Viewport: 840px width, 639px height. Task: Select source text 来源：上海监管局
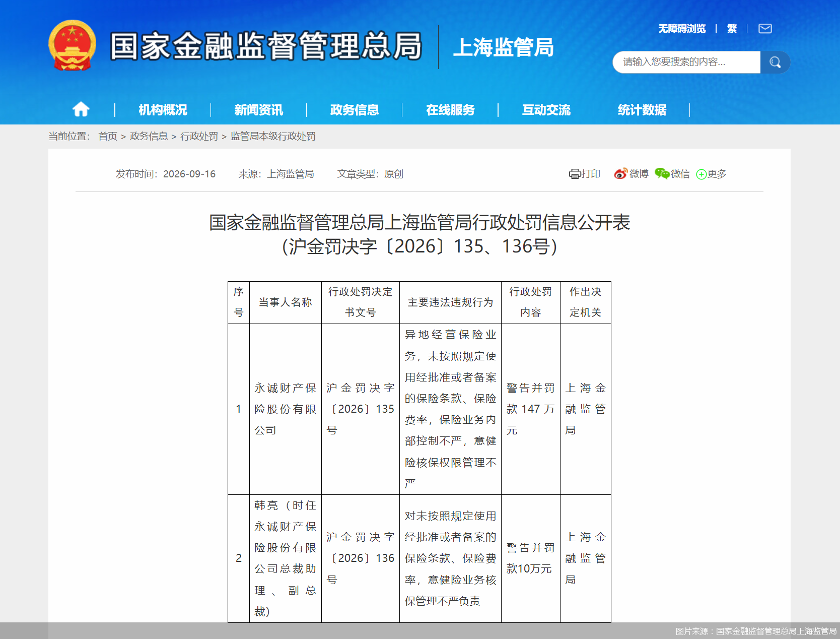[x=276, y=174]
